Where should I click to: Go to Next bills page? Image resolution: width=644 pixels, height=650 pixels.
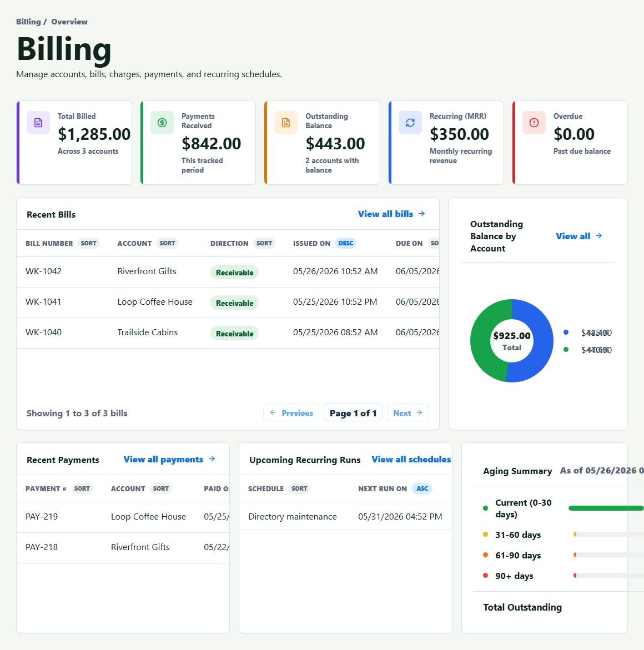click(407, 413)
